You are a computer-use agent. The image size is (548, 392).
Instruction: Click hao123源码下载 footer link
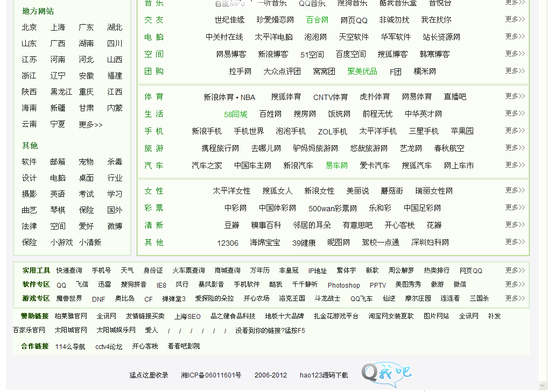click(324, 375)
